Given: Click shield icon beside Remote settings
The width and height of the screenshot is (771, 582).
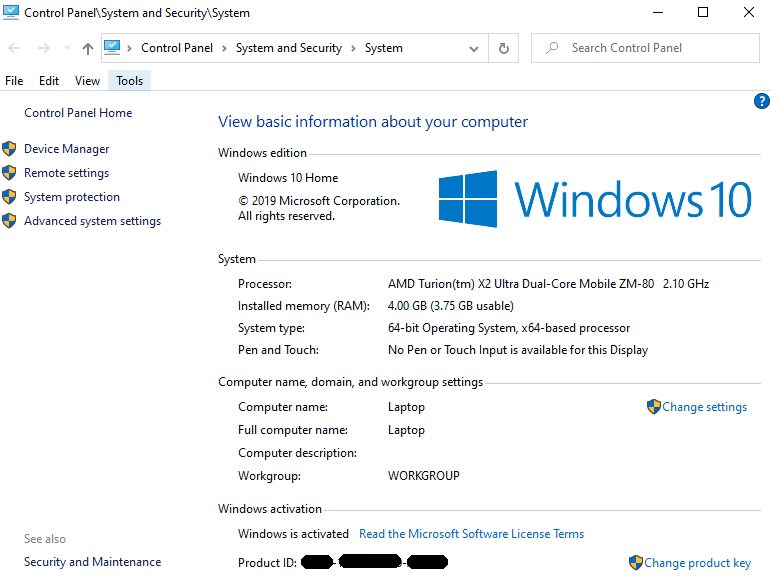Looking at the screenshot, I should [9, 173].
